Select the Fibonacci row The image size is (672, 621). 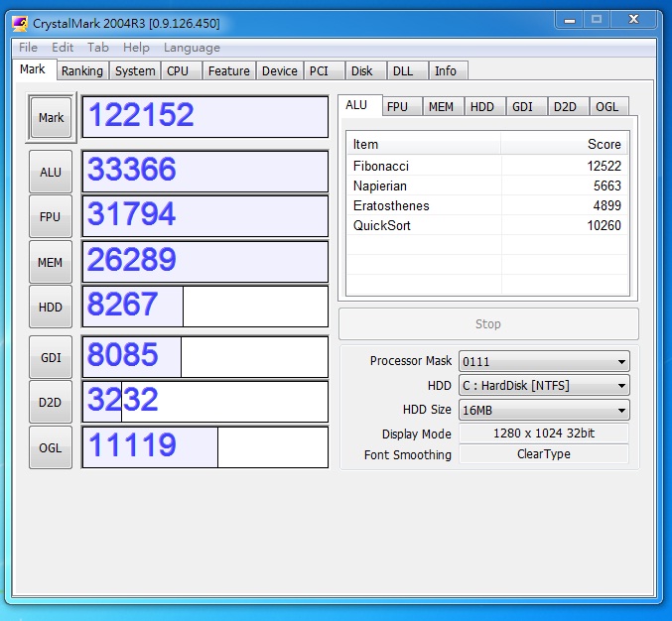tap(487, 166)
